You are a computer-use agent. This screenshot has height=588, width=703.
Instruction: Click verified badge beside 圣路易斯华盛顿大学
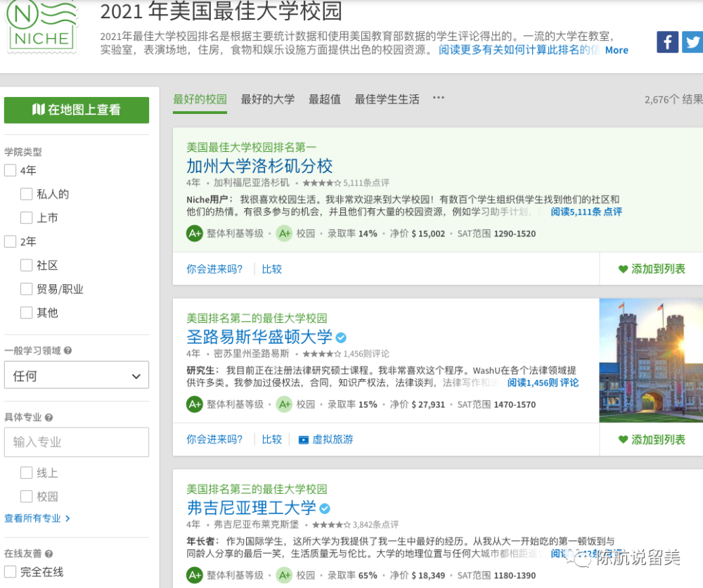341,338
